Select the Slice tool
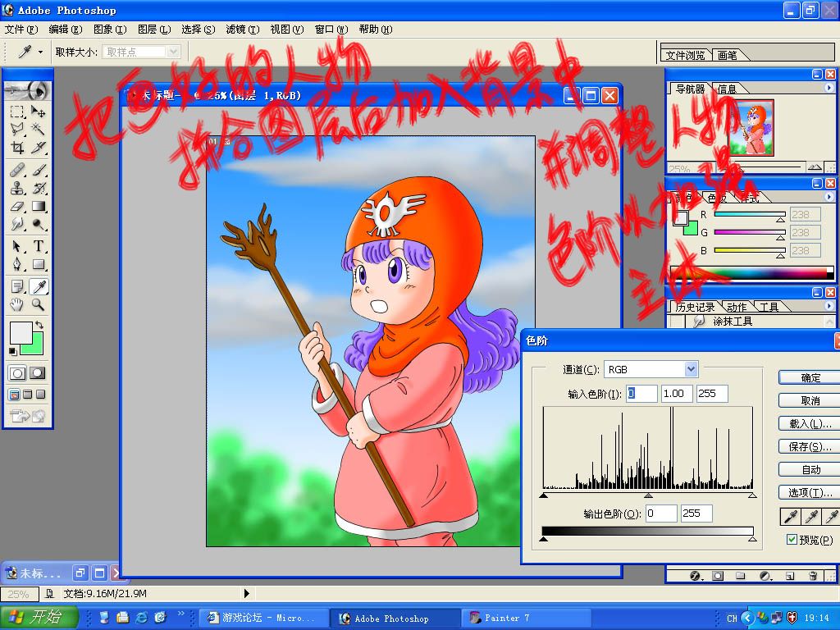The width and height of the screenshot is (840, 630). [x=38, y=148]
